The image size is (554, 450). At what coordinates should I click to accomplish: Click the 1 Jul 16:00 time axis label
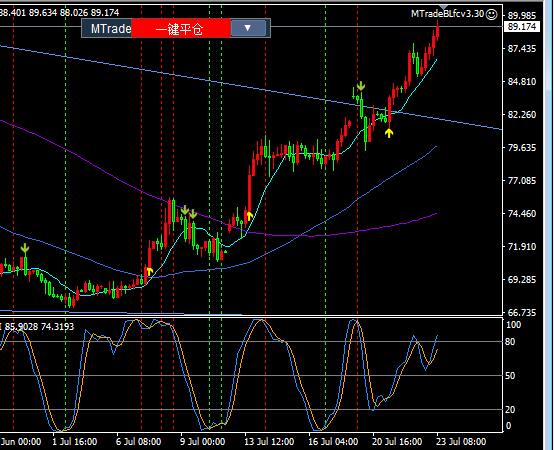(x=75, y=442)
